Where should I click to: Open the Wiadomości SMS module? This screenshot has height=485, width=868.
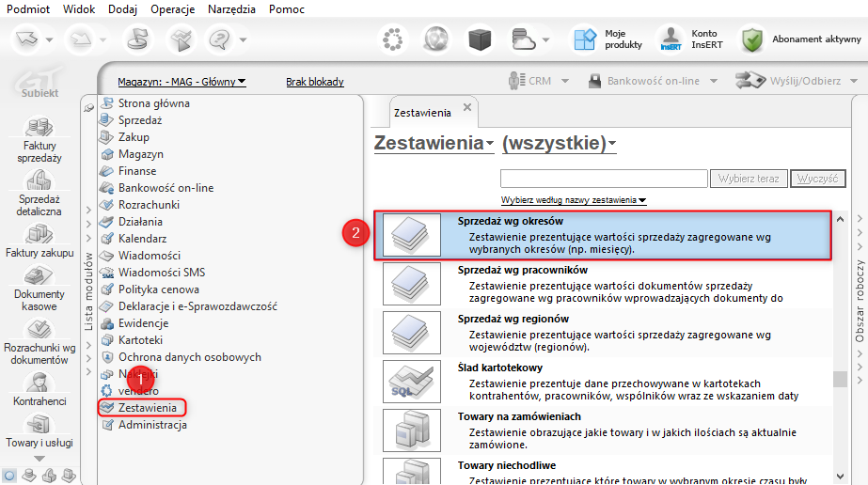pos(161,273)
